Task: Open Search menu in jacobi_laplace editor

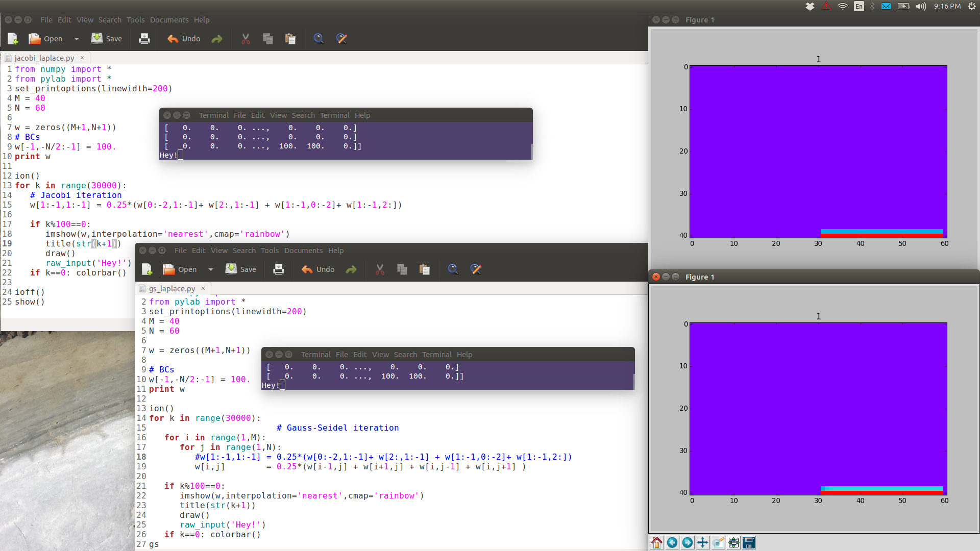Action: (110, 20)
